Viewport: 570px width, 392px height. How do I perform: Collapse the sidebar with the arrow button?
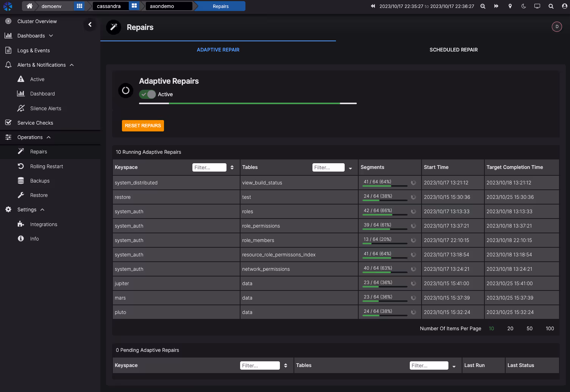coord(90,25)
